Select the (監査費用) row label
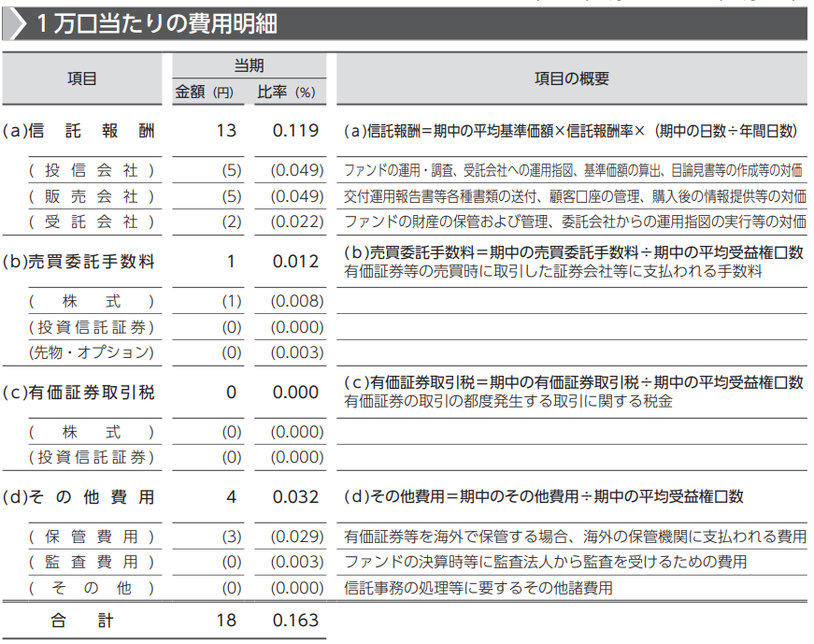 (x=92, y=562)
